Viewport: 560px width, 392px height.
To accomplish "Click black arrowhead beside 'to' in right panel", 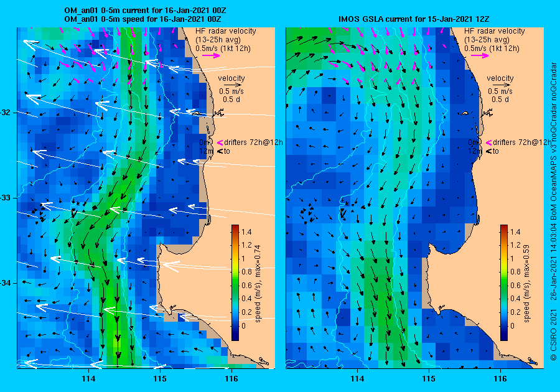I will tap(488, 151).
